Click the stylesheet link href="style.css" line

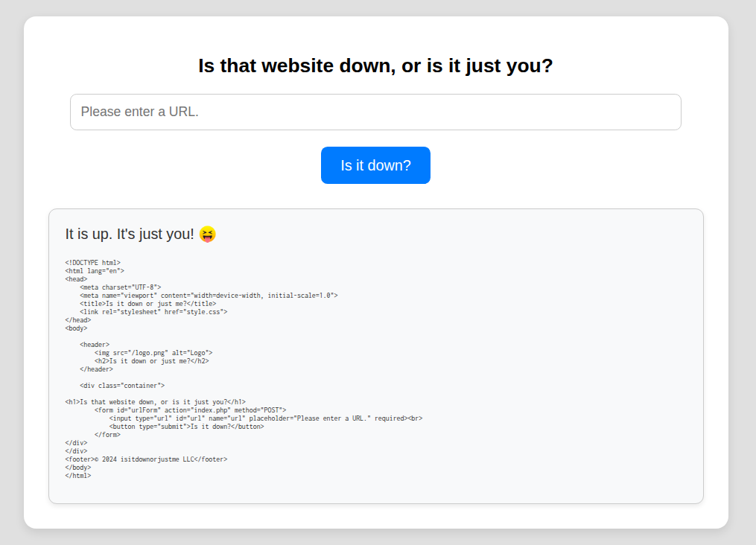click(153, 311)
